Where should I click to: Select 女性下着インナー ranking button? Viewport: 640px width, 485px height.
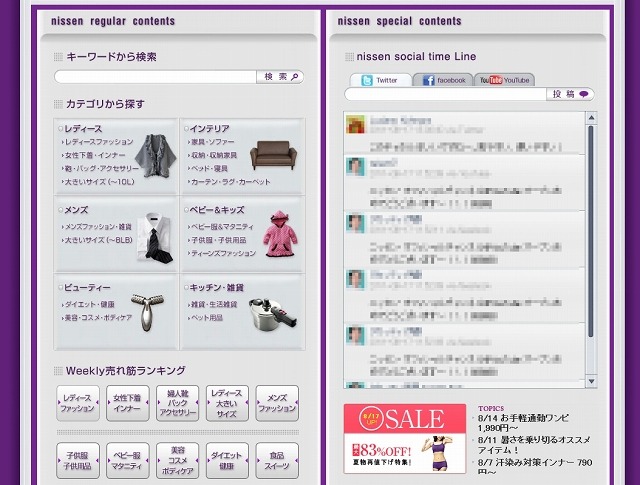pyautogui.click(x=127, y=403)
